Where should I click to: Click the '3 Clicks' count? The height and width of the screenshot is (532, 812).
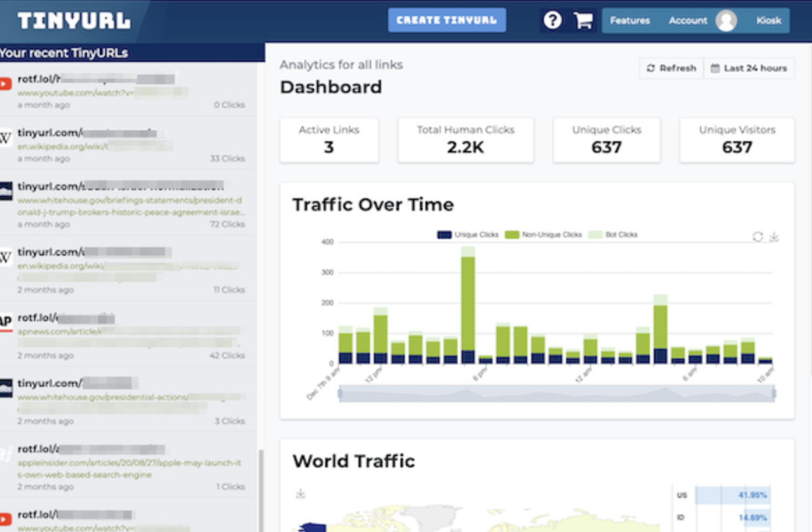pyautogui.click(x=230, y=421)
